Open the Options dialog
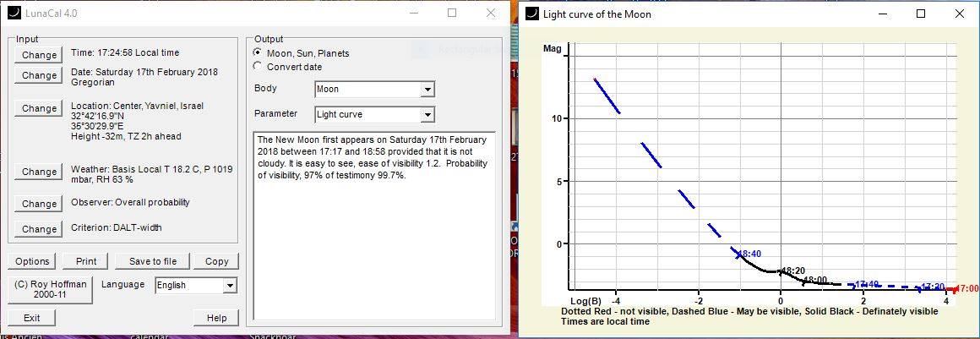The image size is (980, 339). 33,261
